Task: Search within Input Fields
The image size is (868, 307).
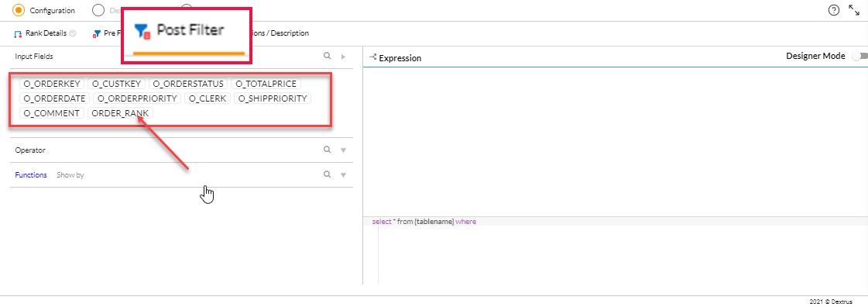Action: (x=328, y=56)
